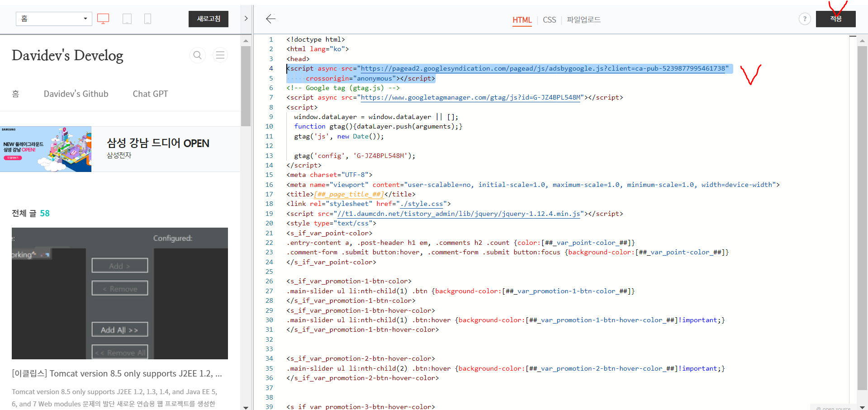Click the <style type="text/css"> line
Viewport: 868px width, 410px height.
click(x=331, y=223)
